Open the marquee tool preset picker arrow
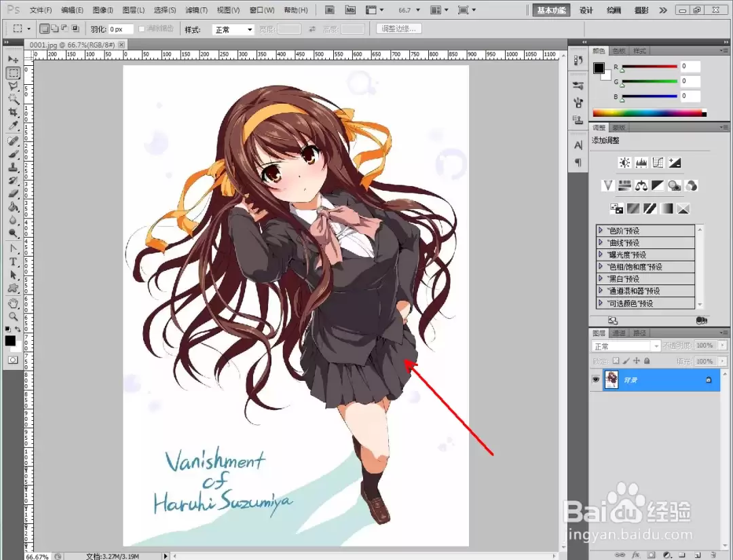Viewport: 733px width, 560px height. click(29, 29)
